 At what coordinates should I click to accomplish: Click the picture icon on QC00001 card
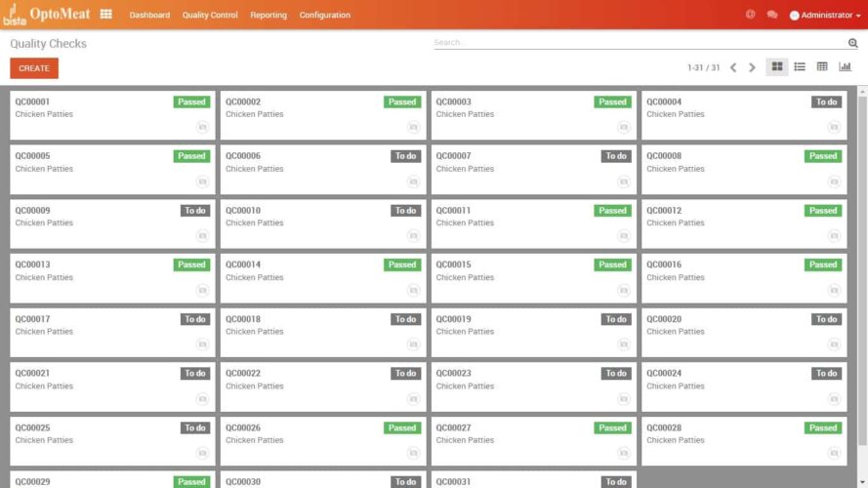[202, 127]
